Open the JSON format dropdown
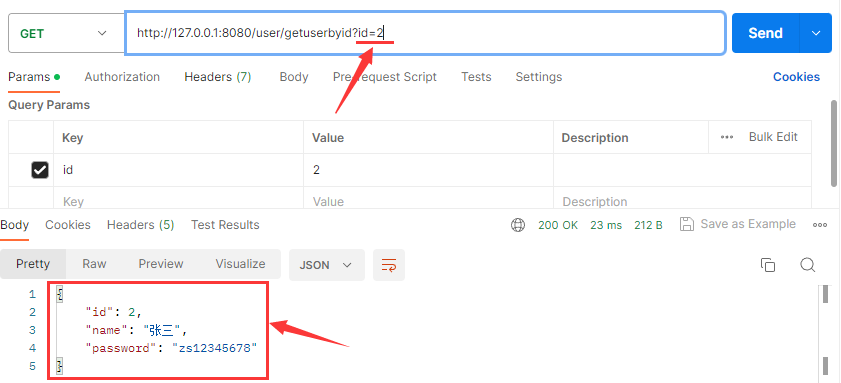Viewport: 841px width, 383px height. pos(327,265)
